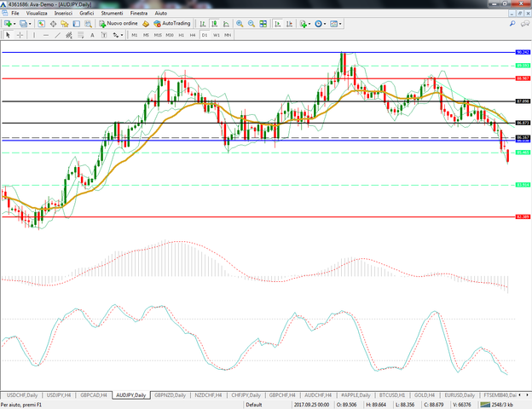
Task: Select the crosshair cursor tool
Action: [x=20, y=35]
